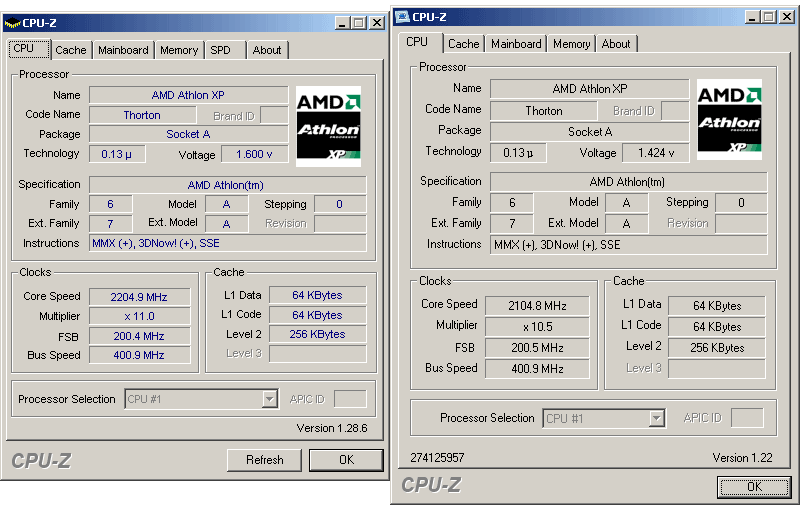This screenshot has height=513, width=800.
Task: Click the Thorton code name in left window
Action: coord(142,115)
